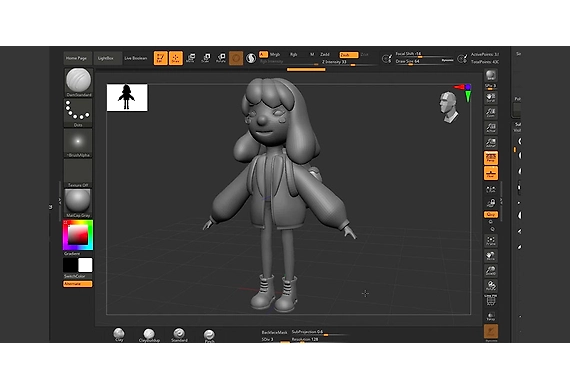Click the Dynamic solo icon at bottom

pos(491,332)
